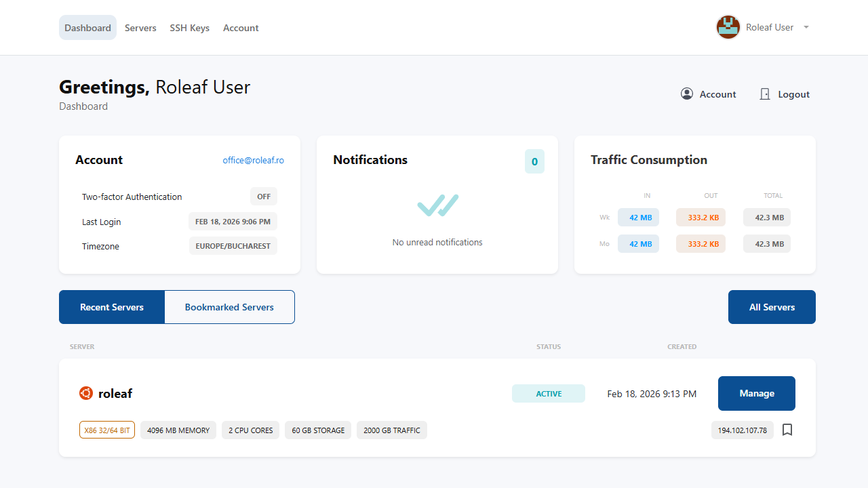Click the EUROPE/BUCHAREST timezone badge

233,246
